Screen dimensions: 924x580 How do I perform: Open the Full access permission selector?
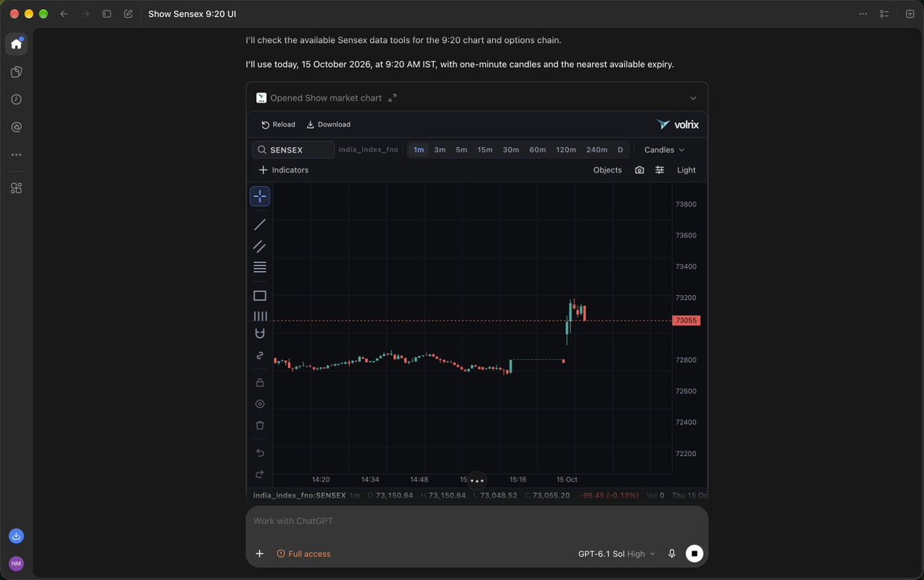(x=303, y=554)
